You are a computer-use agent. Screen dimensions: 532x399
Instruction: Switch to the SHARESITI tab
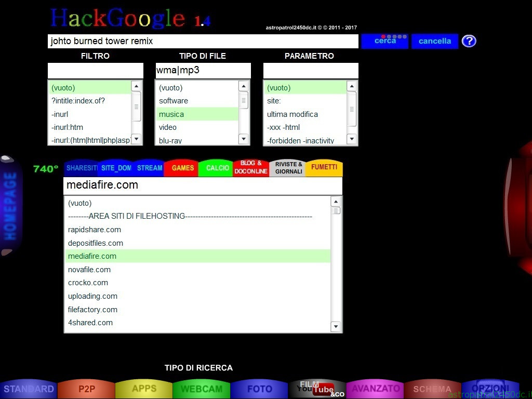82,168
